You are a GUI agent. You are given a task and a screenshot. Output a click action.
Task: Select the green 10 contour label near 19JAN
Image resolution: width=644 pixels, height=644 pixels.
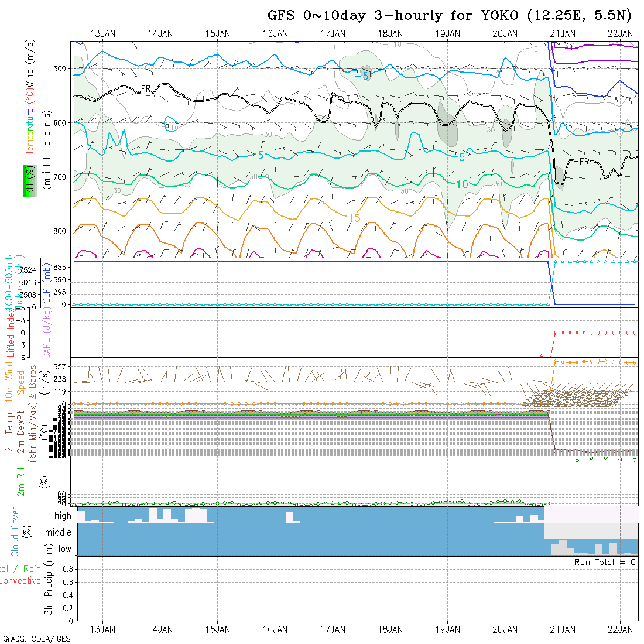(x=462, y=184)
